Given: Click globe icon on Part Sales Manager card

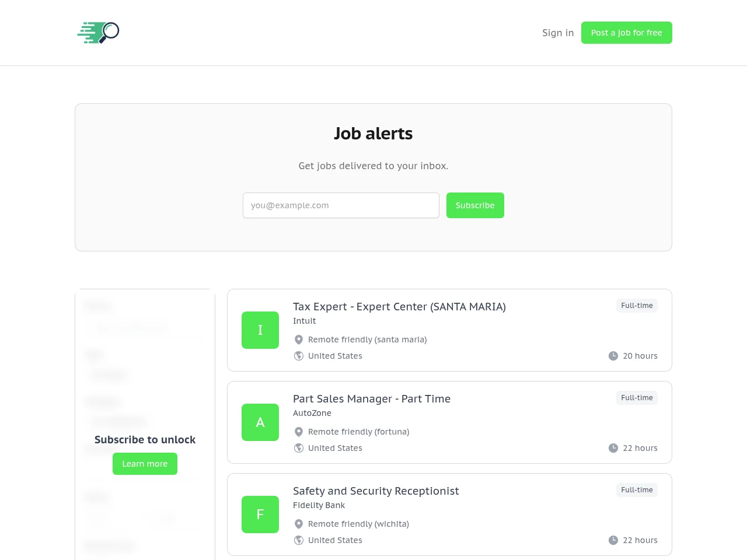Looking at the screenshot, I should click(299, 448).
